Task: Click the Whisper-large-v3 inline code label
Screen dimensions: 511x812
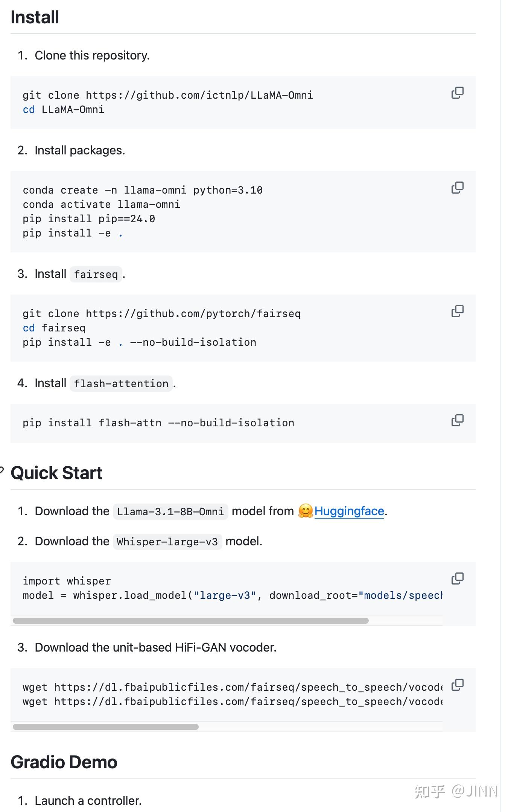Action: point(167,542)
